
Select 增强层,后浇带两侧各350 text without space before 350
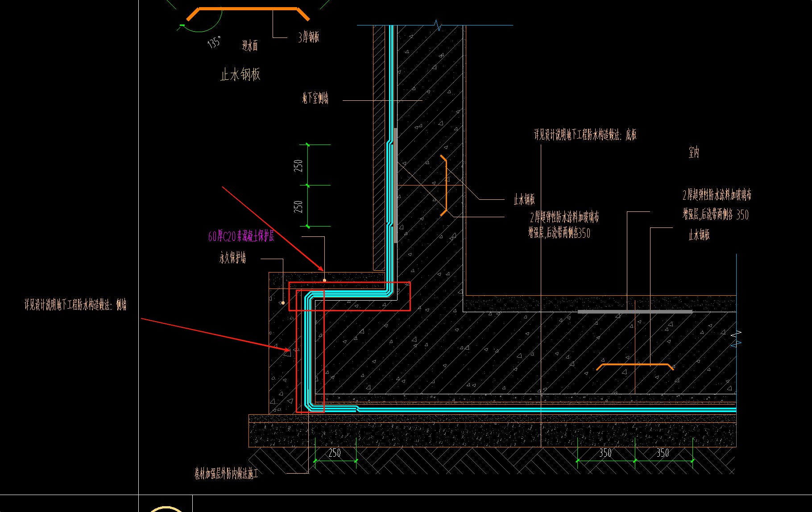pos(559,233)
